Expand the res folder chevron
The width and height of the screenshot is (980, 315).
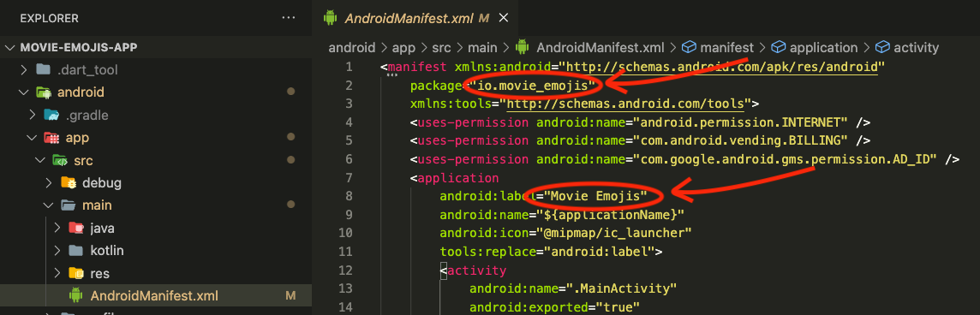click(x=57, y=273)
